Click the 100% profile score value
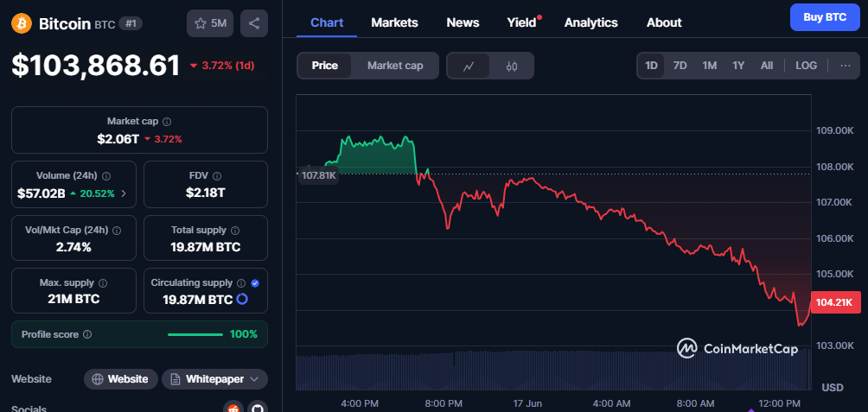The height and width of the screenshot is (412, 868). pos(244,334)
